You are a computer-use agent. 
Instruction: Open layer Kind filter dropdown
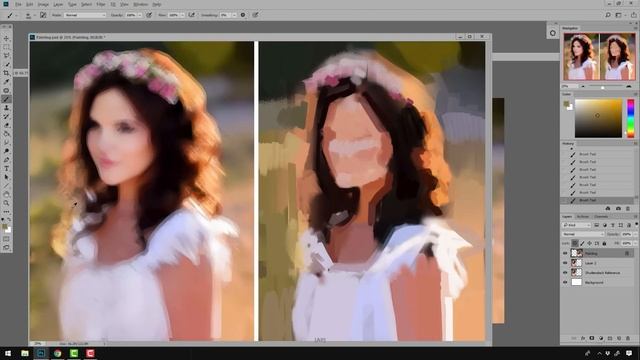tap(576, 225)
